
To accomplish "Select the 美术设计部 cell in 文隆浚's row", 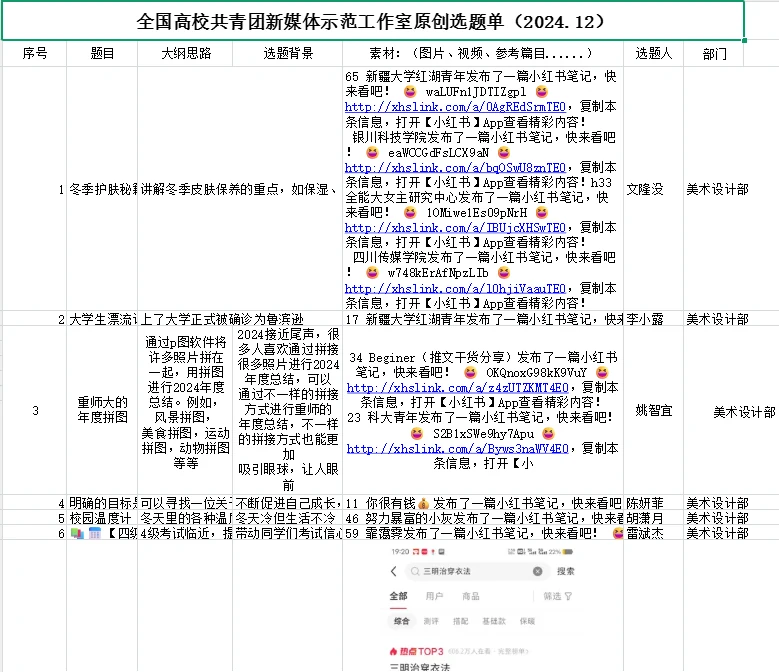I will (717, 189).
